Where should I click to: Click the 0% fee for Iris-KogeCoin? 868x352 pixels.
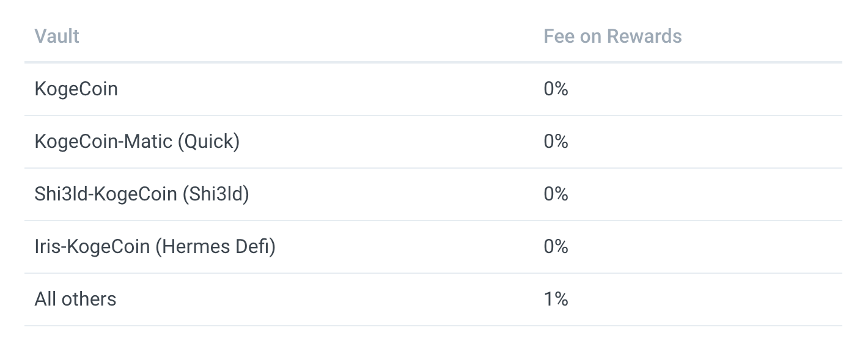pyautogui.click(x=556, y=247)
